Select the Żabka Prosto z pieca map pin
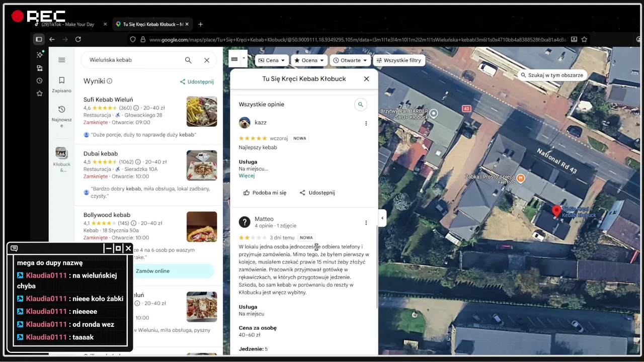Viewport: 644px width, 362px height. tap(521, 178)
